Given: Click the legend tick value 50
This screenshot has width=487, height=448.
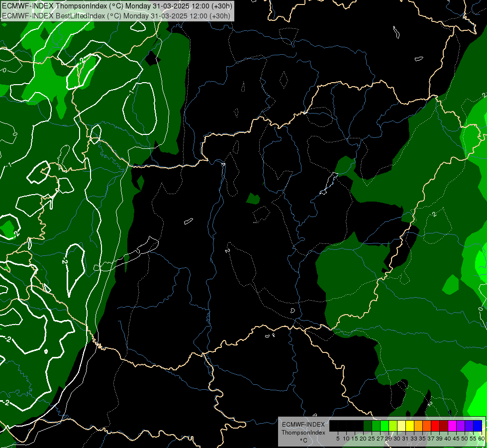Looking at the screenshot, I should 465,439.
